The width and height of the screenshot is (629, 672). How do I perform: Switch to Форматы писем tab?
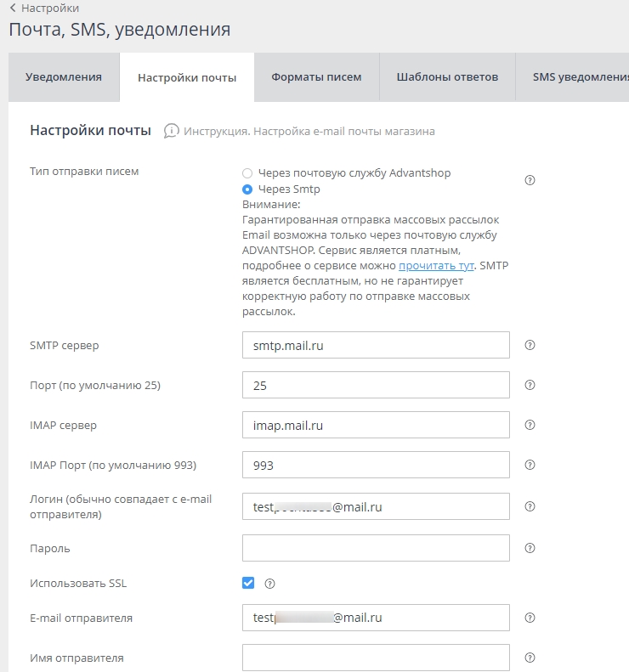coord(316,77)
